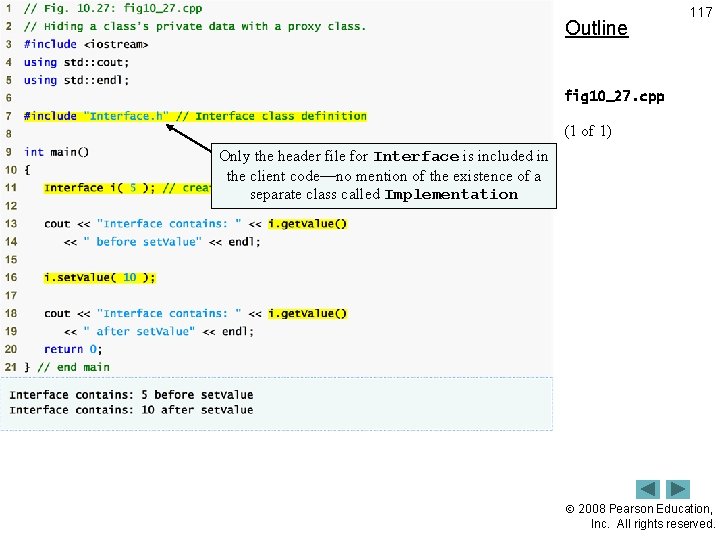Click the using std::cout; line

(76, 62)
